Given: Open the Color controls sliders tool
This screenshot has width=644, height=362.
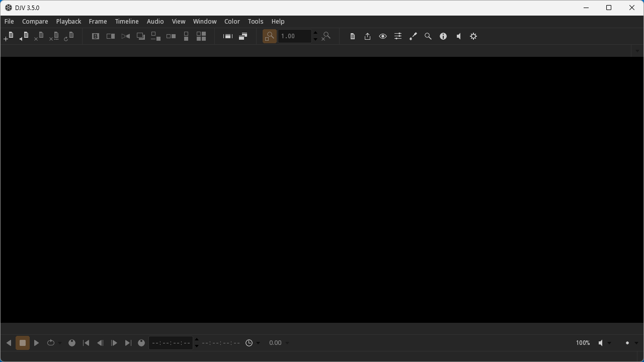Looking at the screenshot, I should (398, 36).
